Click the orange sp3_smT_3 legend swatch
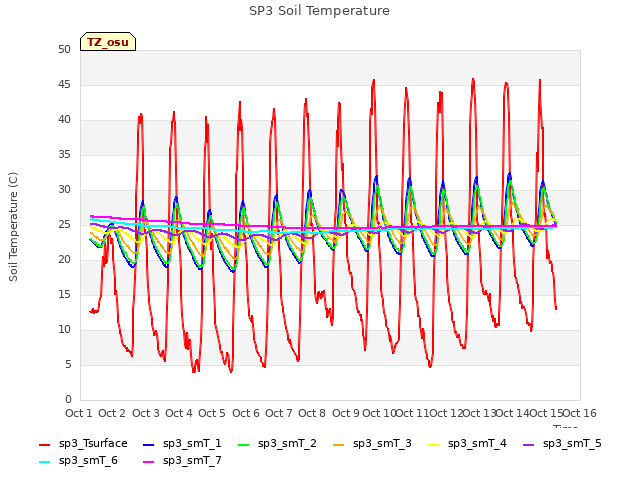 pos(339,444)
